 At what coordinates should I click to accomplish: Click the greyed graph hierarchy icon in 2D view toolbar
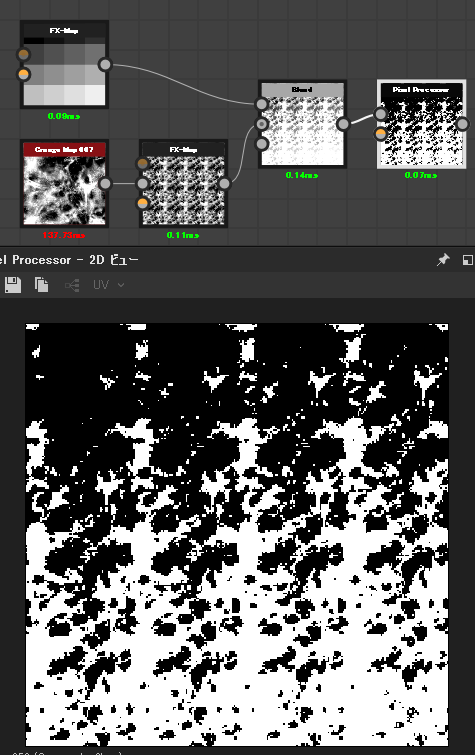(72, 286)
